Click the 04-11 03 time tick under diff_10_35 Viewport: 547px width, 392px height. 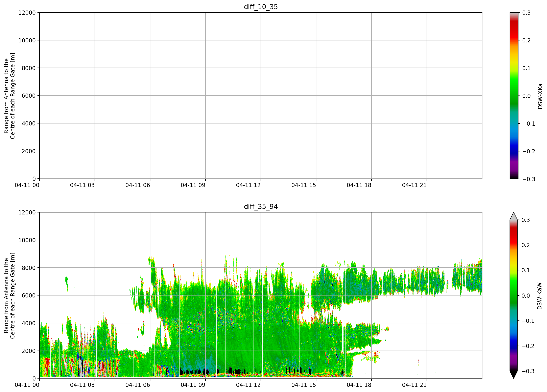click(x=82, y=185)
